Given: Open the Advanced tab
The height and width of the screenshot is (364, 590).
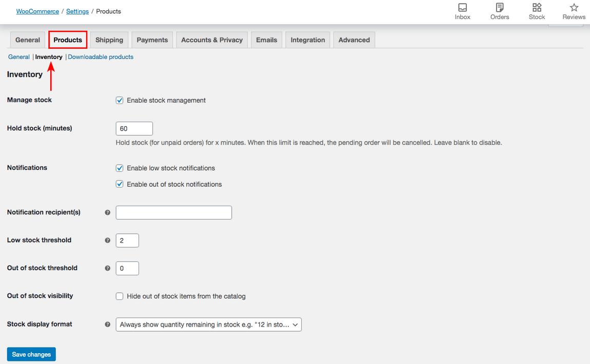Looking at the screenshot, I should 354,40.
